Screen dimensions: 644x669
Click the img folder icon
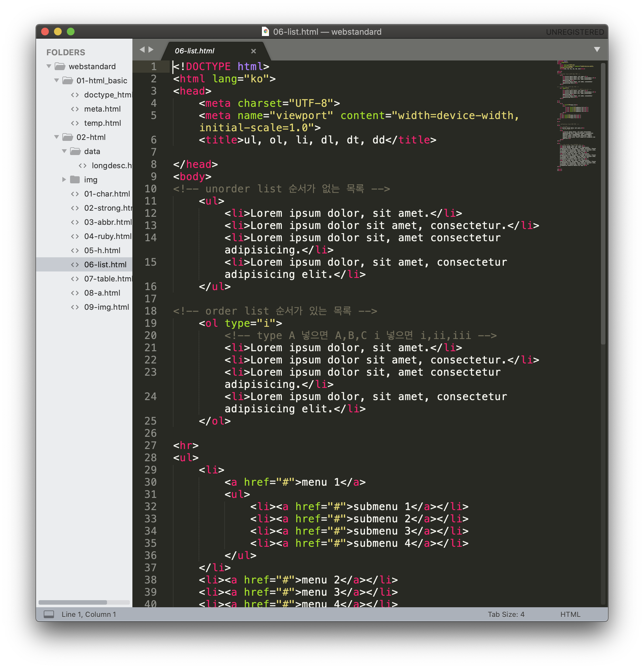coord(75,179)
